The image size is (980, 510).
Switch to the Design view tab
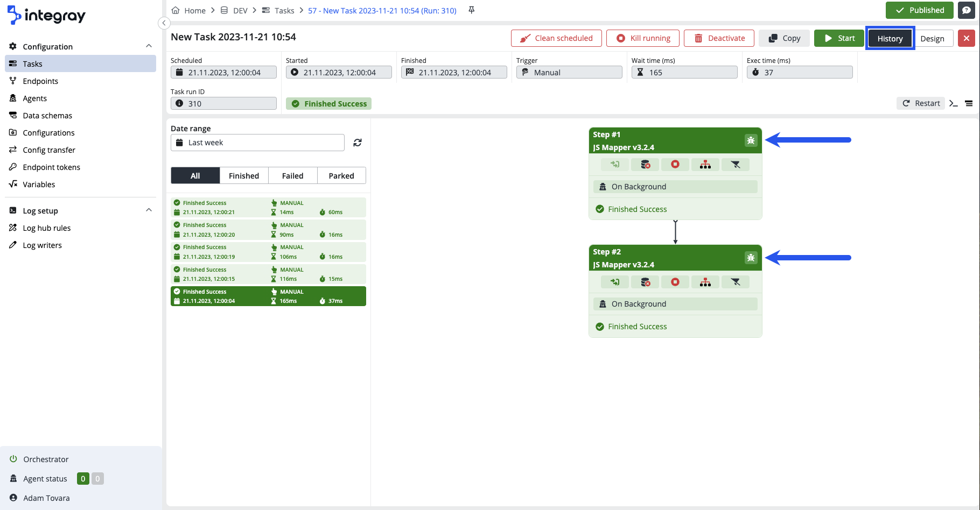[932, 38]
